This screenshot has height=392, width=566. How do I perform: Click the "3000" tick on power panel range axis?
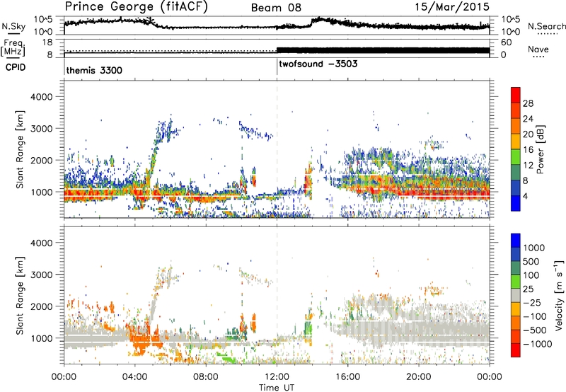click(41, 129)
